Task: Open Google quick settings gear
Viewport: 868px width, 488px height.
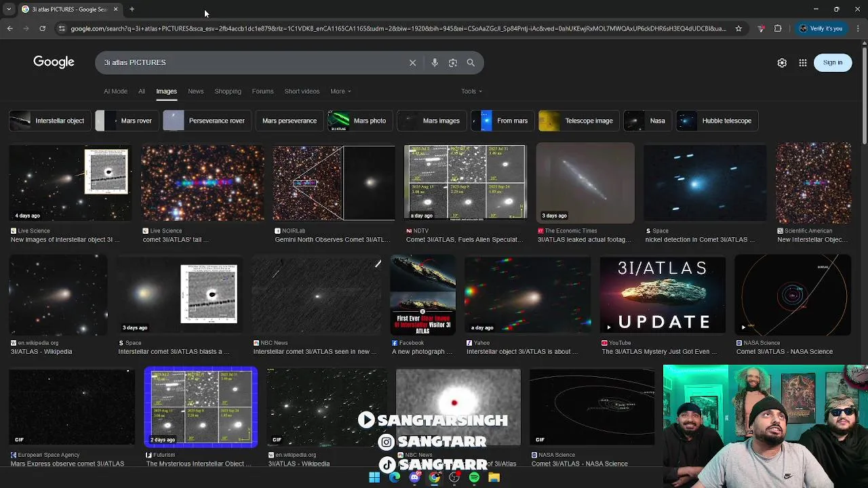Action: pos(782,62)
